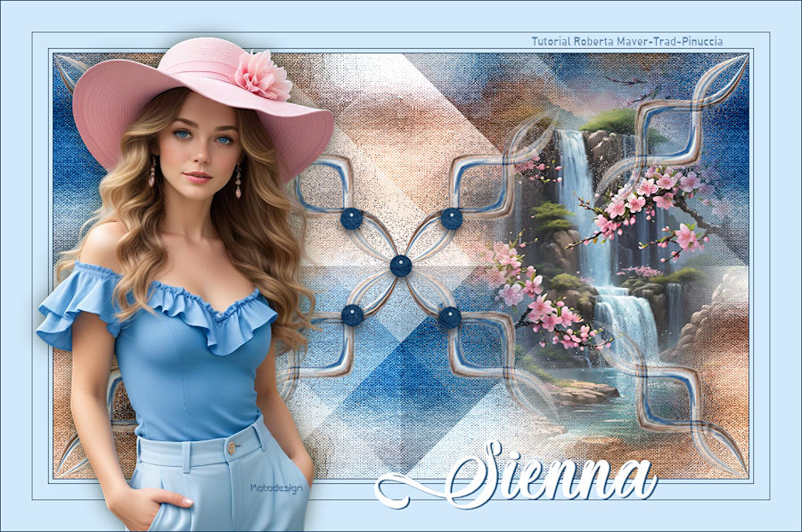Click the lower-right blue ornament button
Screen dimensions: 802x532
(450, 316)
